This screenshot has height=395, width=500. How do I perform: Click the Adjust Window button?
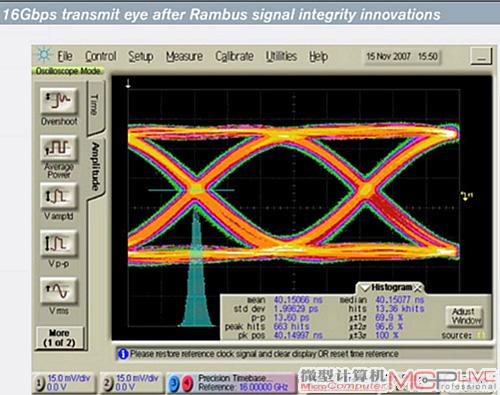(x=465, y=316)
